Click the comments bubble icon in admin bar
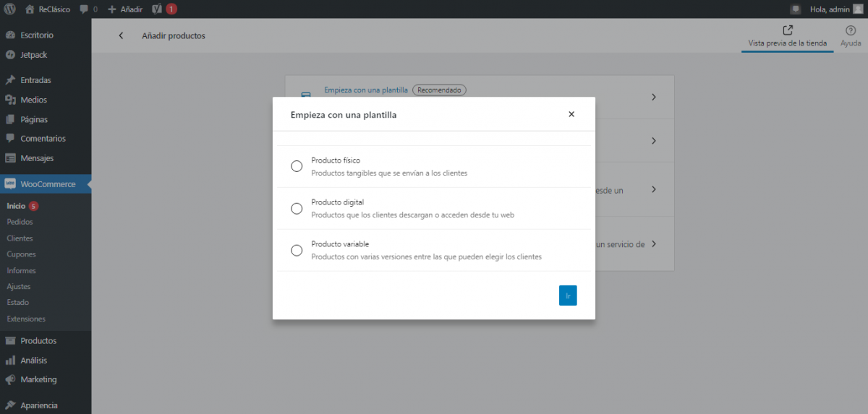 pos(84,9)
